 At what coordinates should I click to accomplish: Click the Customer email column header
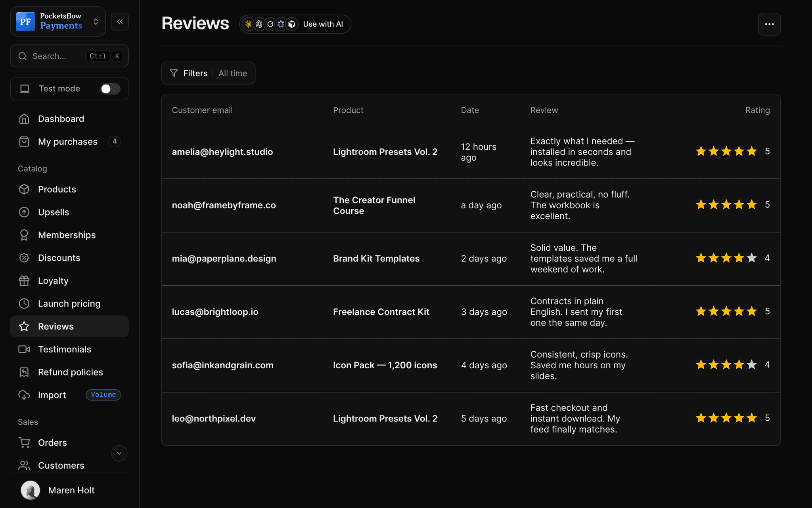click(x=202, y=110)
